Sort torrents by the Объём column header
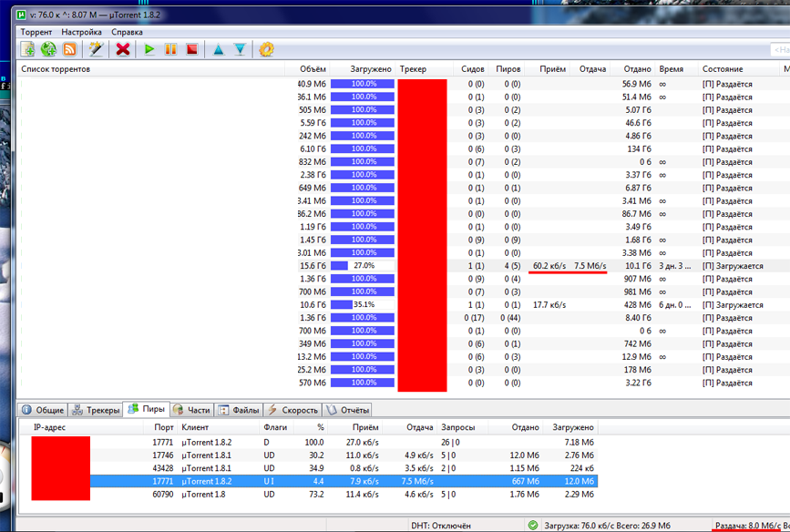Screen dimensions: 790x532 click(312, 69)
